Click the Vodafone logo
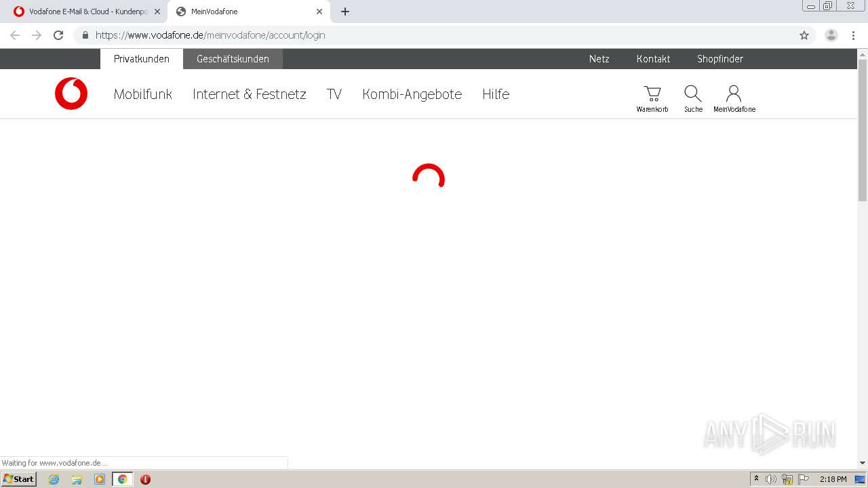This screenshot has width=868, height=488. click(x=71, y=94)
